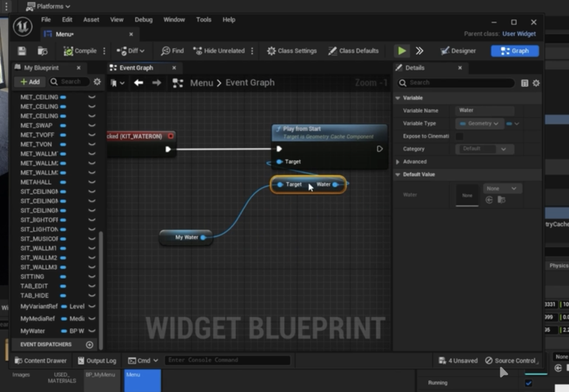
Task: Click the Details search field
Action: (x=456, y=83)
